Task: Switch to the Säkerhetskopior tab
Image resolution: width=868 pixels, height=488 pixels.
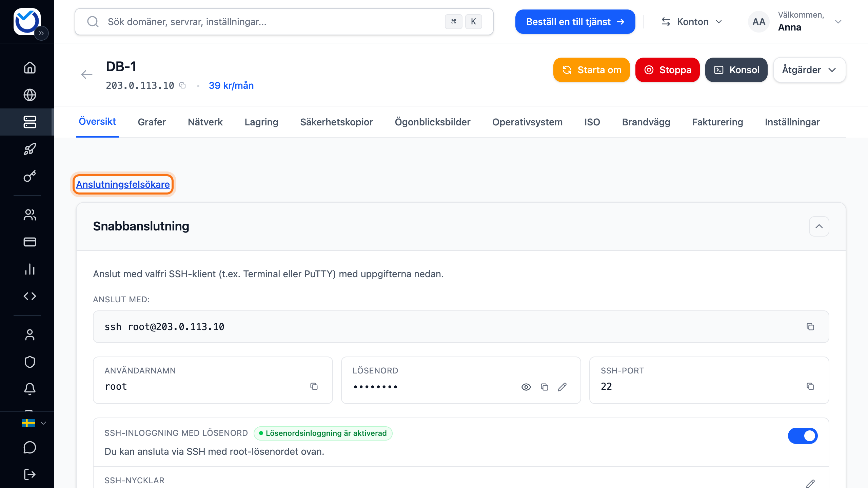Action: [336, 122]
